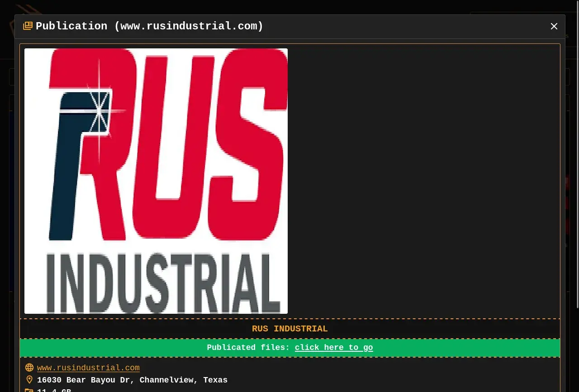Screen dimensions: 579x392
Task: Click the publication newspaper icon in the header
Action: (x=28, y=26)
